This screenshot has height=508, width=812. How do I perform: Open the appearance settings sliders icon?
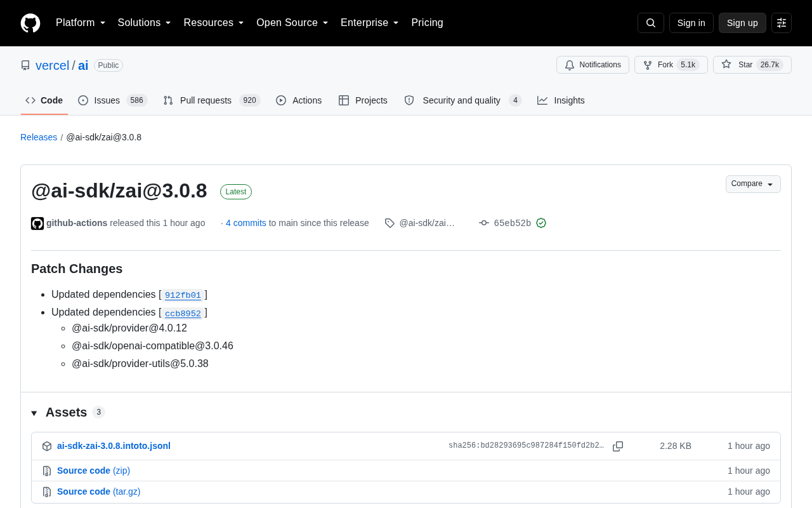click(782, 23)
